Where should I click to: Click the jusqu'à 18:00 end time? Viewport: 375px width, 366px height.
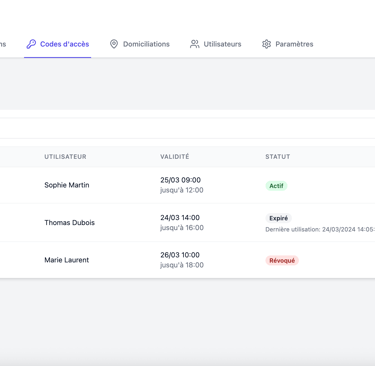click(x=182, y=265)
